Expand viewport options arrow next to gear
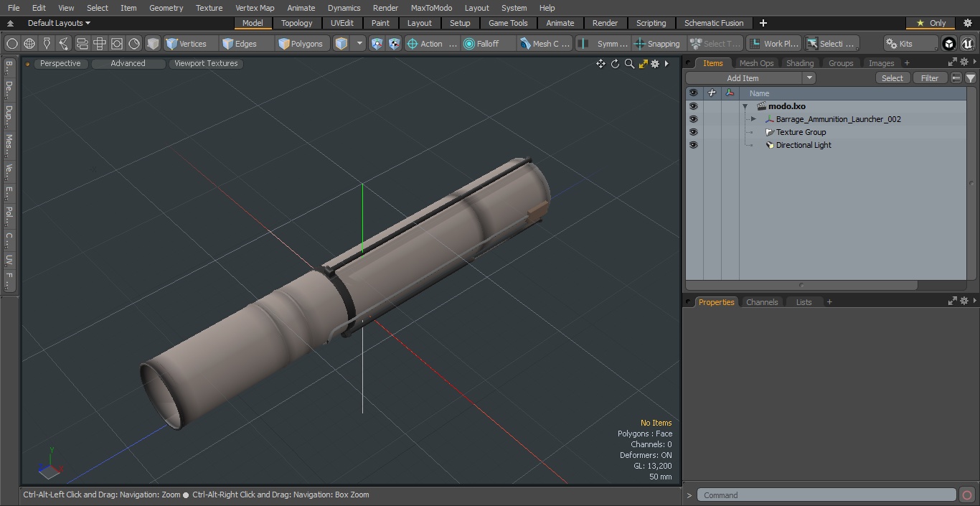Image resolution: width=980 pixels, height=506 pixels. [666, 64]
